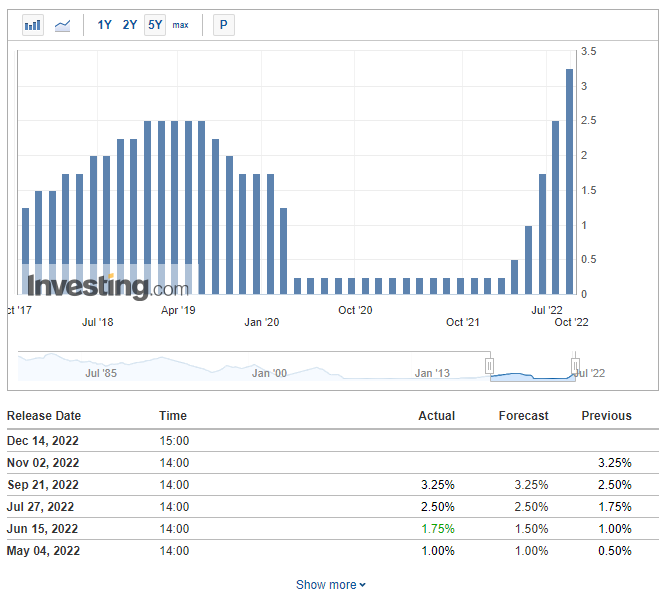This screenshot has width=672, height=604.
Task: Click the Release Date column header
Action: point(44,416)
